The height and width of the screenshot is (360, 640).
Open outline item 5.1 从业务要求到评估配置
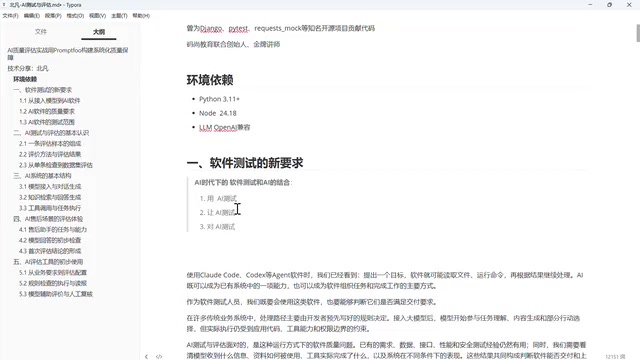pos(53,272)
